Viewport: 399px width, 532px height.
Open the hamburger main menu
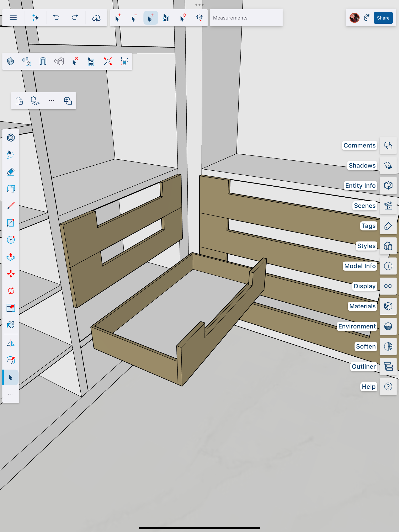(x=13, y=18)
